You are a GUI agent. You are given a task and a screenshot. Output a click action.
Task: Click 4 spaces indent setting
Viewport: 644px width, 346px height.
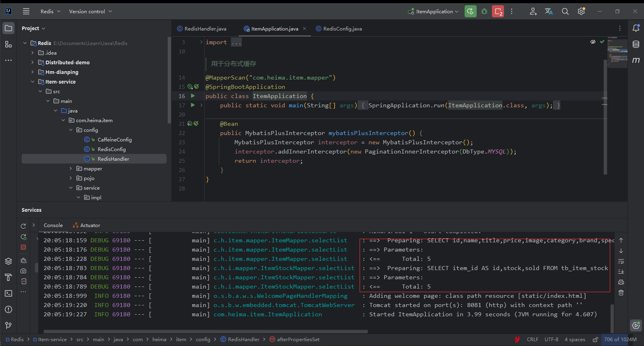pyautogui.click(x=575, y=340)
